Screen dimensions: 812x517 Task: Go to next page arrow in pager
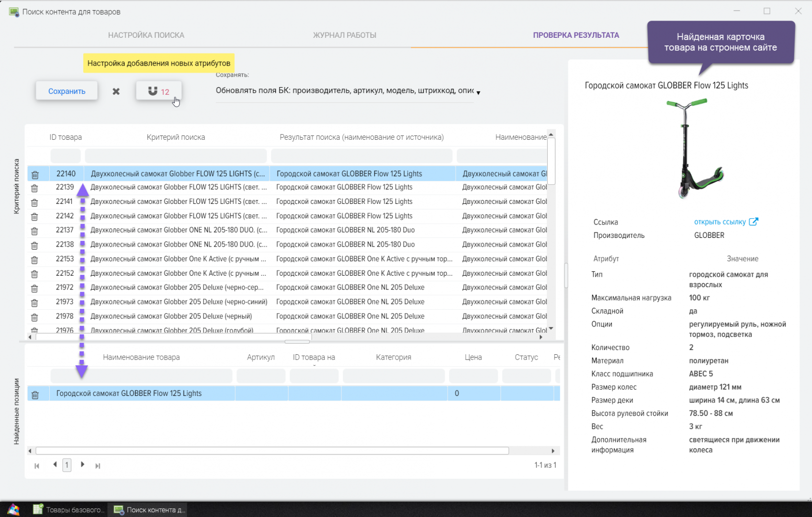coord(82,464)
